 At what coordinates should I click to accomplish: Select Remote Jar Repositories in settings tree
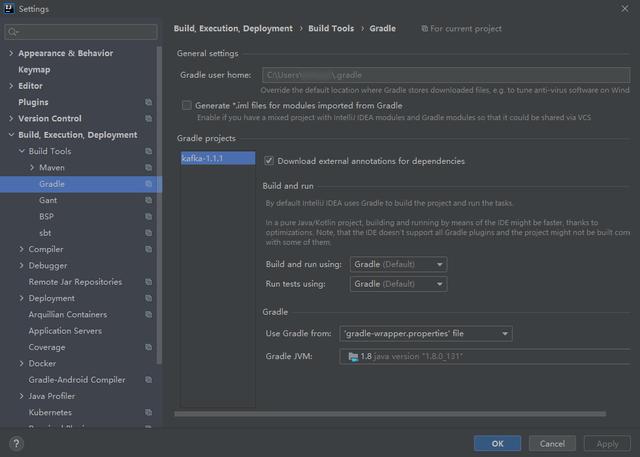(x=75, y=282)
